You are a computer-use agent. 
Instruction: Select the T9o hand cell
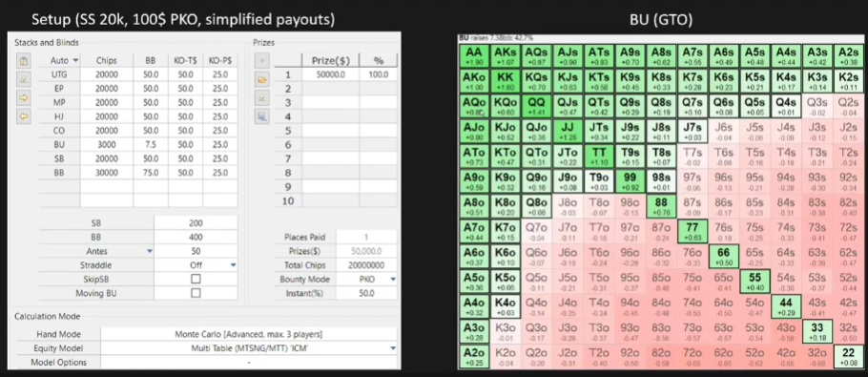tap(600, 181)
